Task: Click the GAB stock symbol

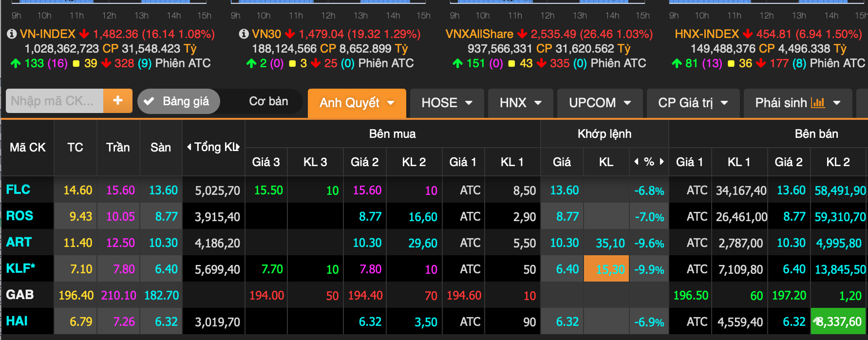Action: click(x=20, y=295)
